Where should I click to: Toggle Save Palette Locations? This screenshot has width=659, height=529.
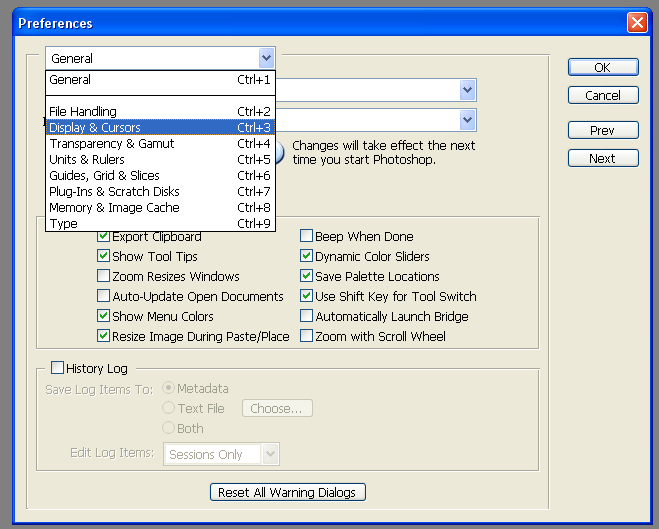[x=306, y=276]
